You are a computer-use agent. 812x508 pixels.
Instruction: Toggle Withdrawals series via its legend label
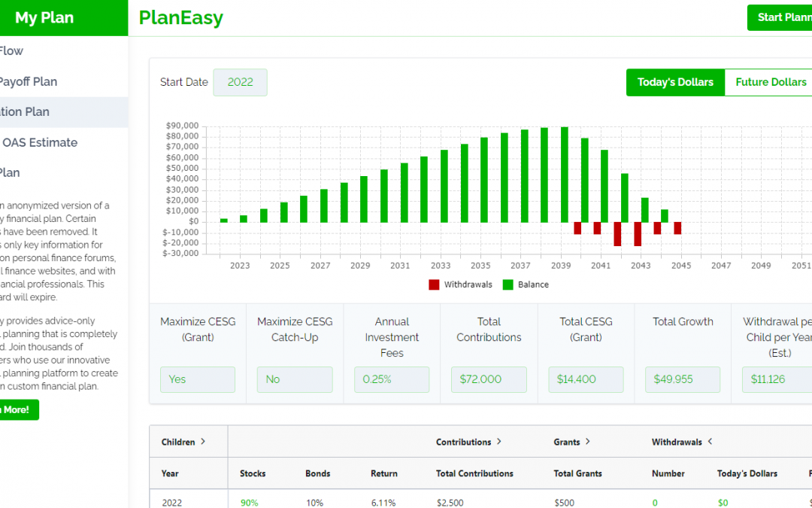tap(468, 284)
